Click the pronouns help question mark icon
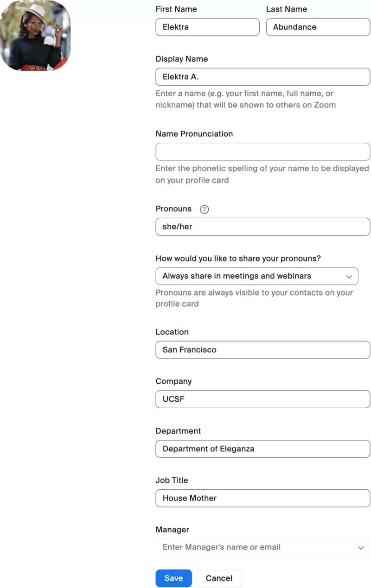Image resolution: width=371 pixels, height=588 pixels. point(204,209)
